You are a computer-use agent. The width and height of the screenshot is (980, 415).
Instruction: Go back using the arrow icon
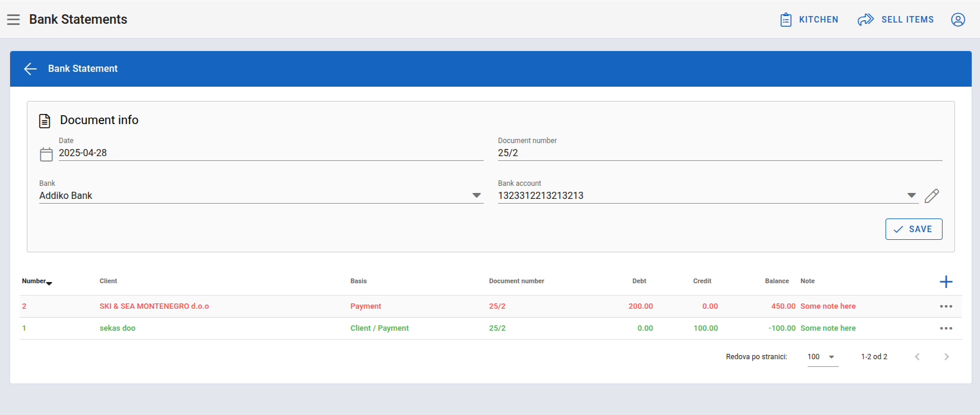[x=30, y=69]
